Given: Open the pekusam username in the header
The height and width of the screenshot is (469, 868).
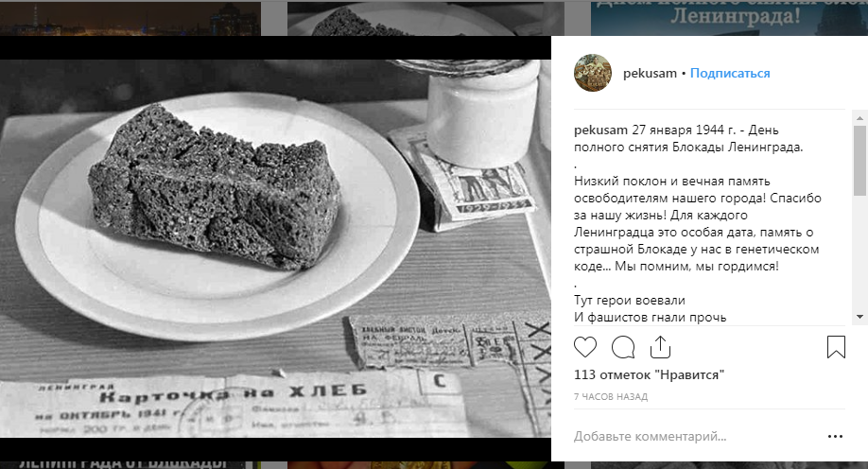Looking at the screenshot, I should [650, 73].
